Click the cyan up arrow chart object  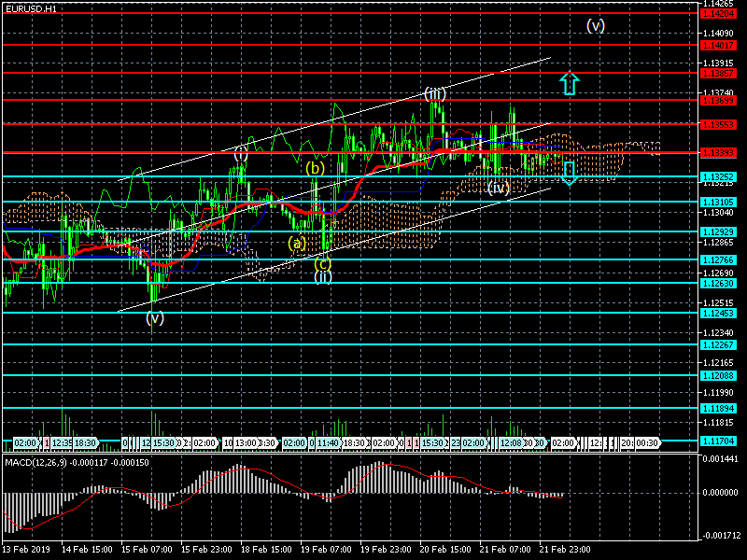tap(570, 83)
